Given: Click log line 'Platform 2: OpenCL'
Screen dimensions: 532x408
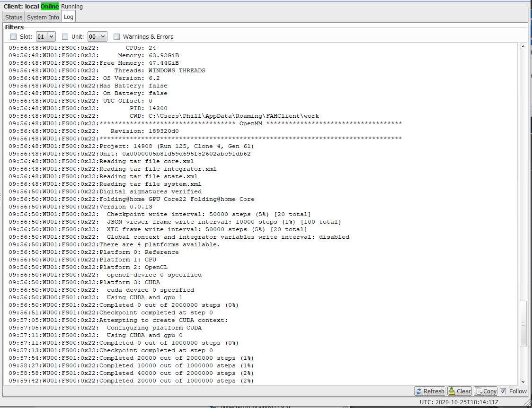Looking at the screenshot, I should (x=88, y=267).
